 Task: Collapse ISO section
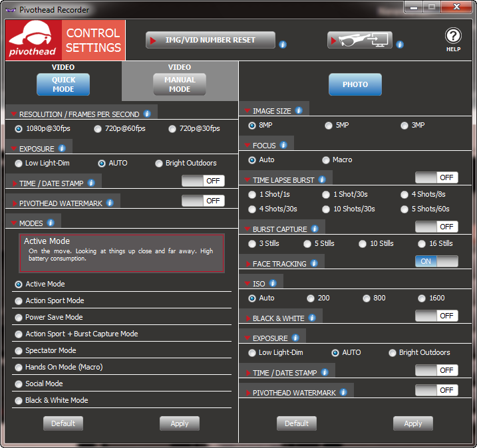247,284
